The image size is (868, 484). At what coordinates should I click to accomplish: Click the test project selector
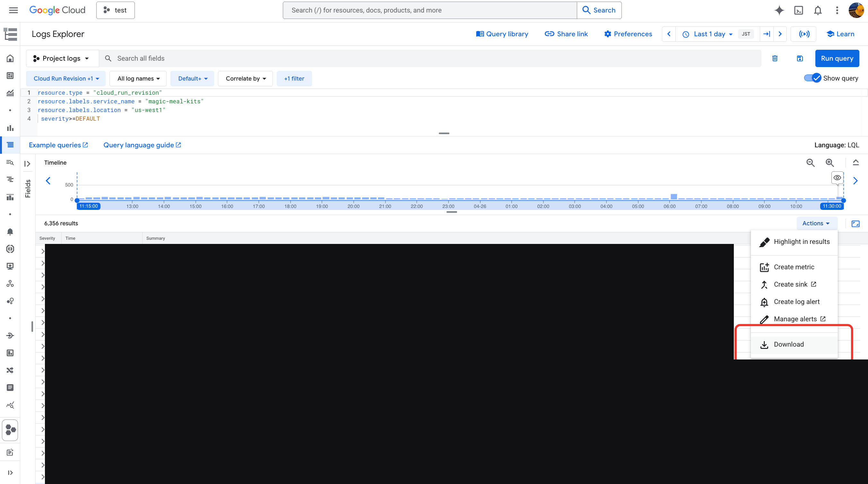[115, 10]
